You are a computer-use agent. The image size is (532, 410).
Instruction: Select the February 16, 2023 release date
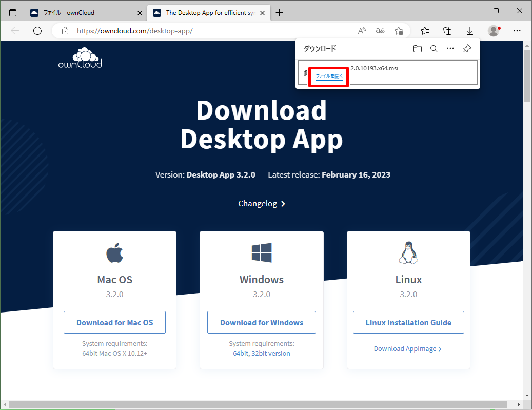pos(356,175)
